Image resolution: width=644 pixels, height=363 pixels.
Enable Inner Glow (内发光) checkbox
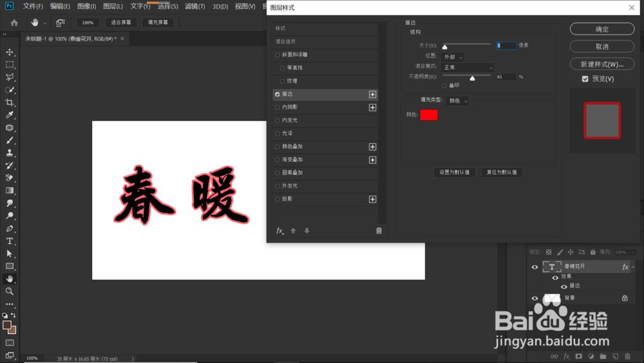[x=277, y=121]
